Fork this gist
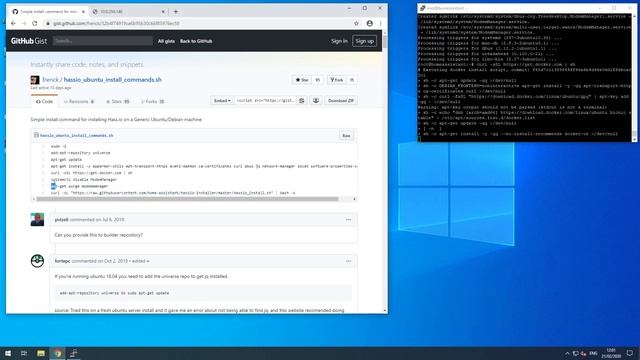Image resolution: width=640 pixels, height=360 pixels. 337,80
